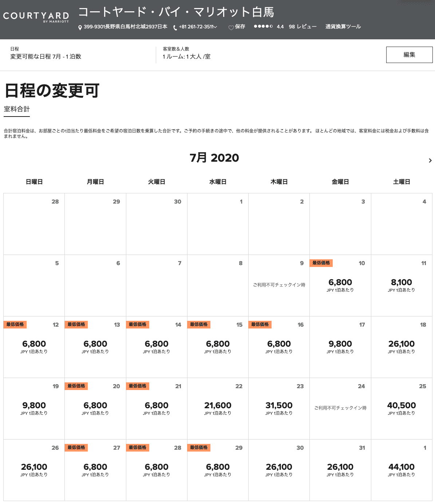Viewport: 435px width, 504px height.
Task: Select July 12 priced 6,800 JPY
Action: pyautogui.click(x=34, y=347)
